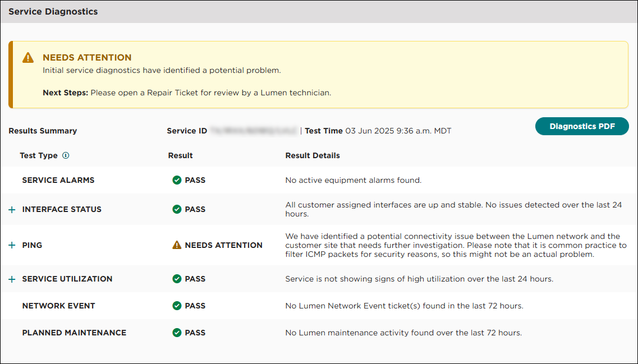Click the green check icon for Interface Status
Viewport: 638px width, 364px height.
pyautogui.click(x=177, y=209)
